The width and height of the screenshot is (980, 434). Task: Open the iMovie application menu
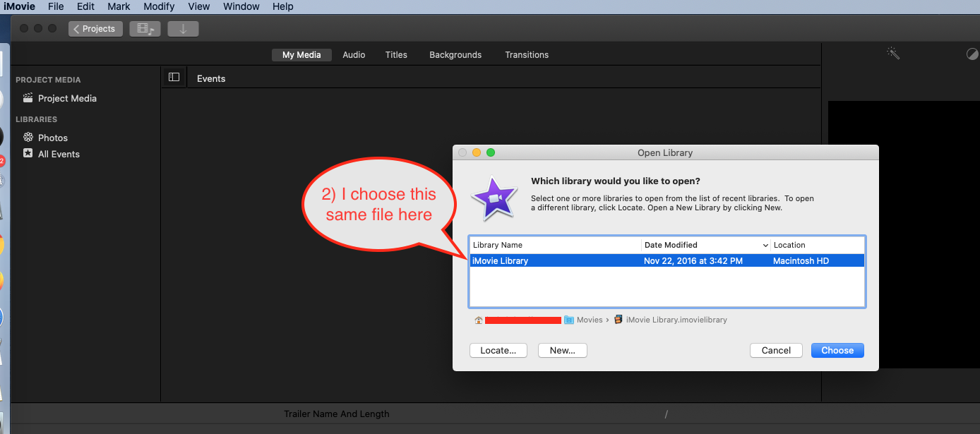(x=19, y=6)
